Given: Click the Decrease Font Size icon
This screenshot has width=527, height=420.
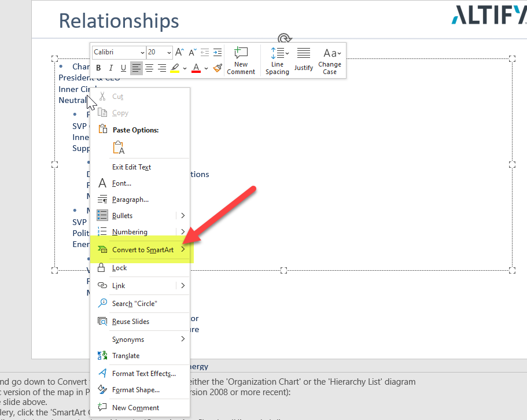Looking at the screenshot, I should click(x=193, y=52).
